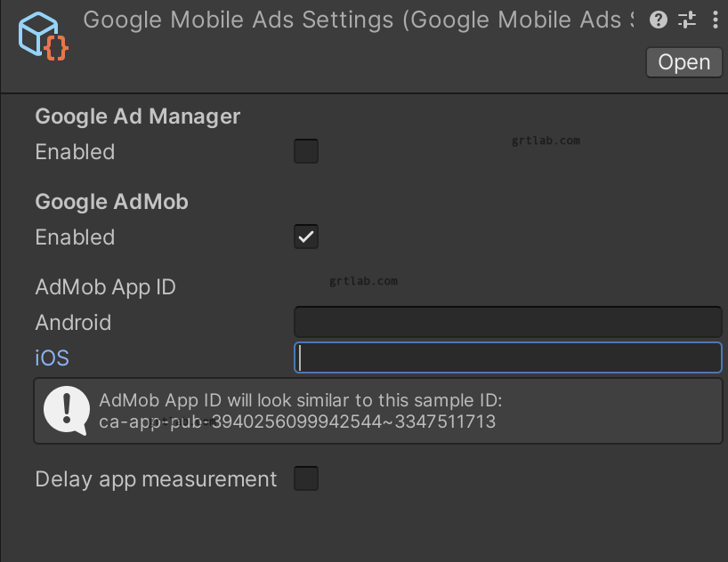Click the blue iOS field label
Screen dimensions: 728x562
coord(51,357)
